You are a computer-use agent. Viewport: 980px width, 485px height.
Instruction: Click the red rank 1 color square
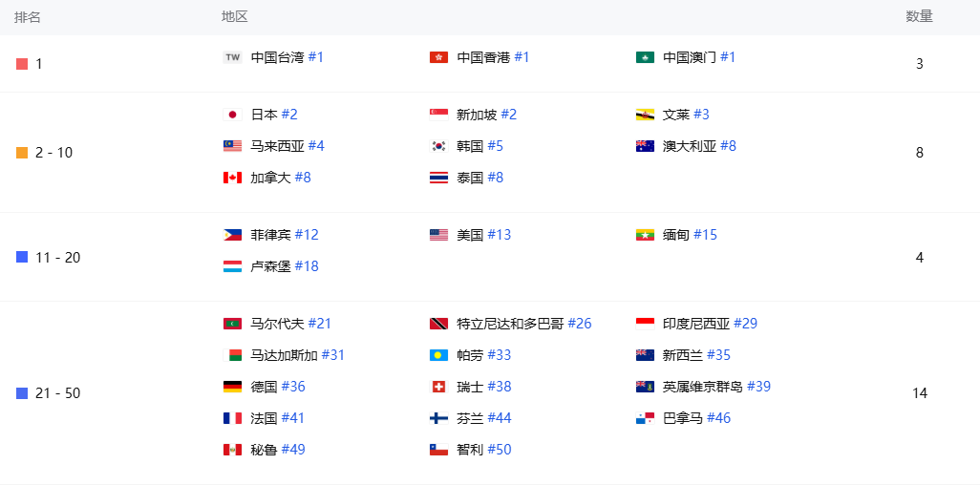click(22, 64)
